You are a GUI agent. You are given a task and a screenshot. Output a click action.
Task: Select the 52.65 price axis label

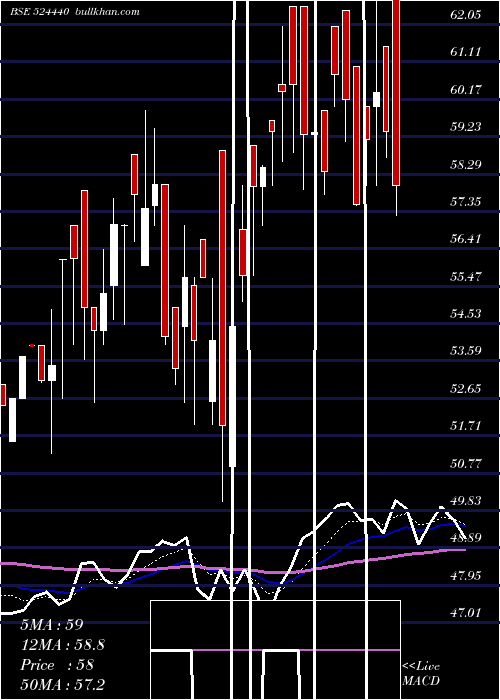coord(466,388)
